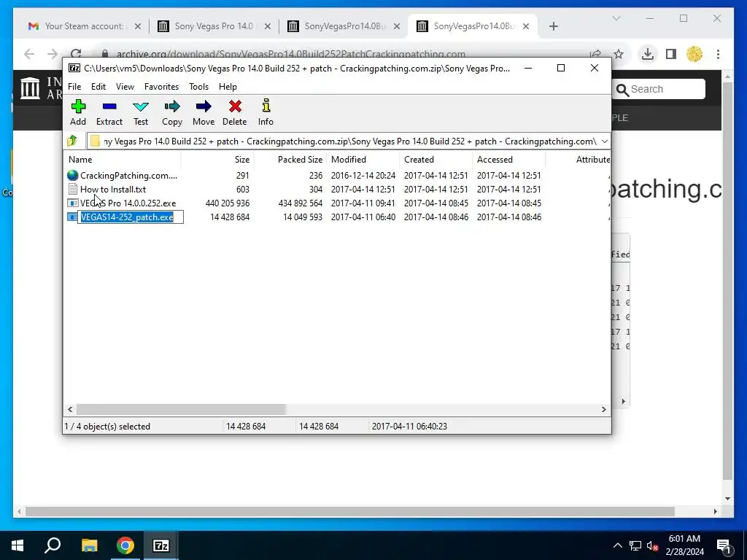The image size is (747, 560).
Task: Open the Tools menu in 7-Zip
Action: click(x=198, y=87)
